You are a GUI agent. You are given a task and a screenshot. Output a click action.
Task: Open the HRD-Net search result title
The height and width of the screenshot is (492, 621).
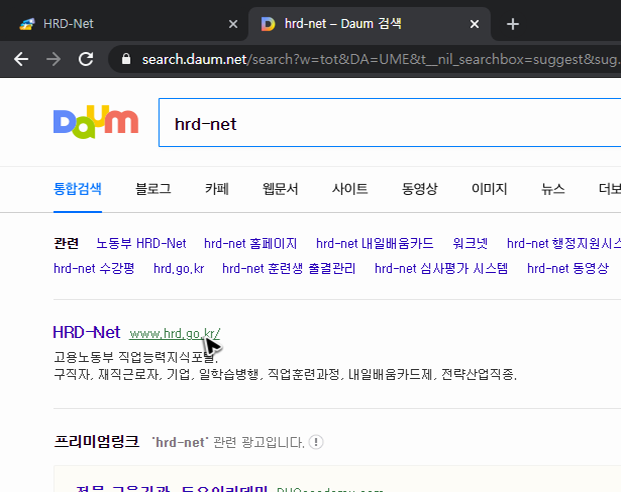tap(87, 332)
